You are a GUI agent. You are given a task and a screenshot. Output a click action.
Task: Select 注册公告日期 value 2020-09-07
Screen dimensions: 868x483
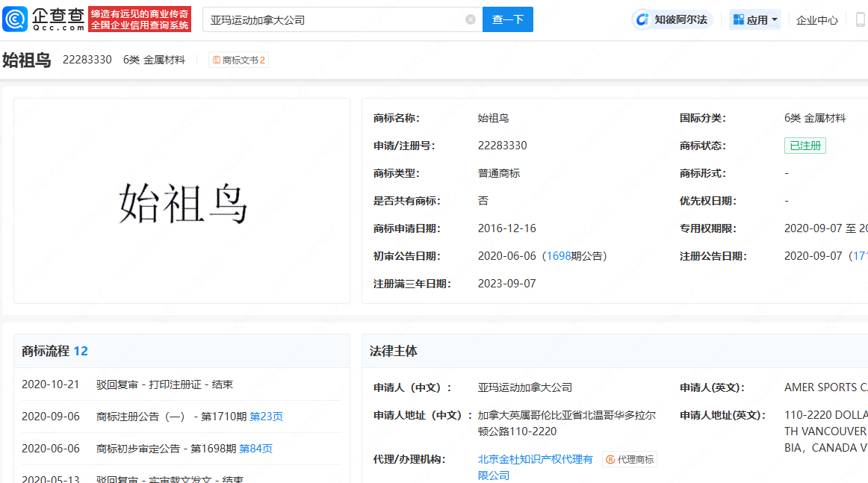click(813, 256)
